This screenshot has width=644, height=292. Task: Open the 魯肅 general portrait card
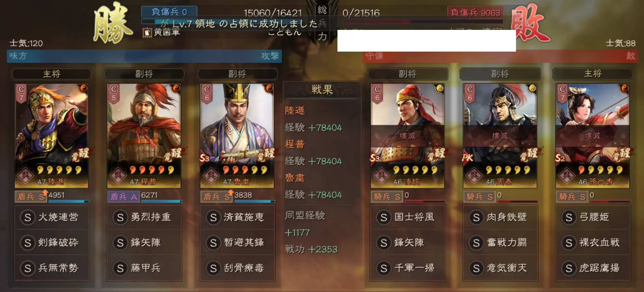(237, 136)
